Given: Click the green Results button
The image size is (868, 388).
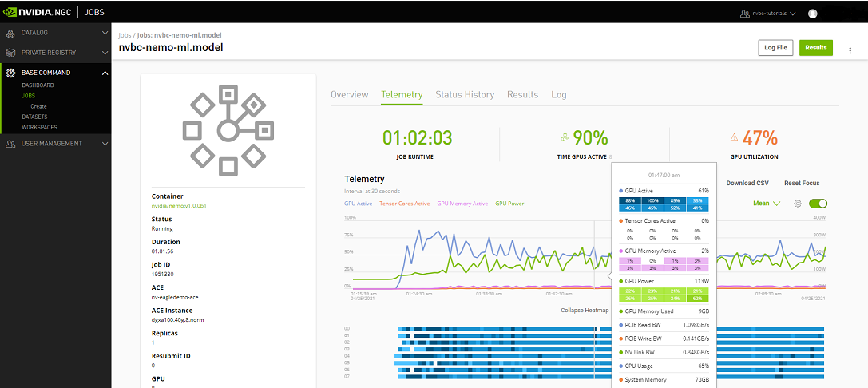Looking at the screenshot, I should pos(816,48).
